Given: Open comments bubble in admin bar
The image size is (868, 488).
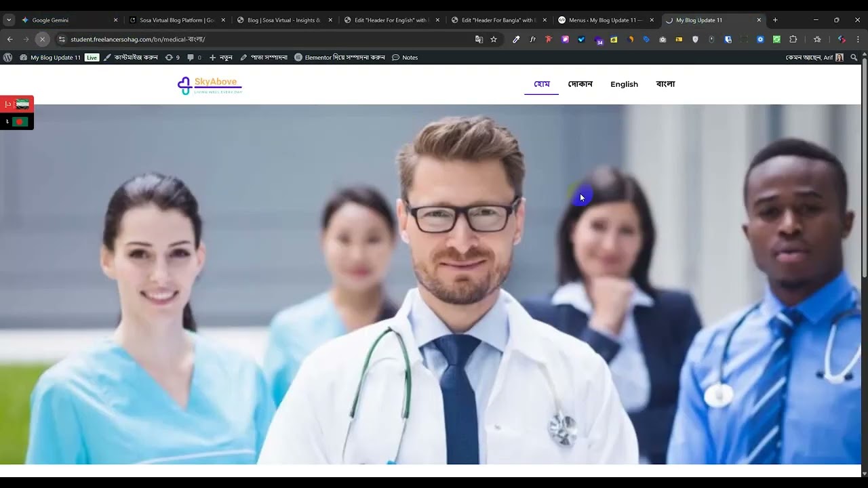Looking at the screenshot, I should (194, 58).
